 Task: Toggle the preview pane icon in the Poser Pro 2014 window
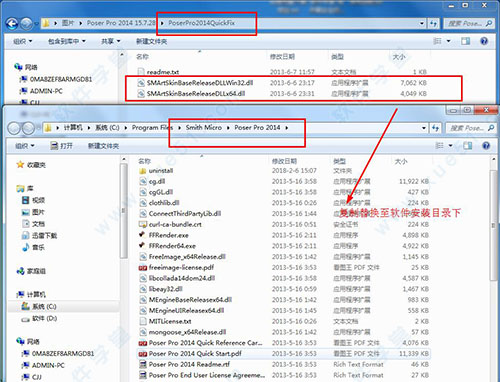[468, 146]
